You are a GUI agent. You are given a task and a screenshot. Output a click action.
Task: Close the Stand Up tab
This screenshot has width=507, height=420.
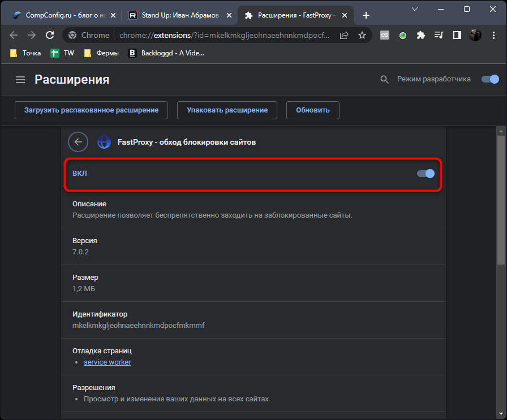point(229,15)
